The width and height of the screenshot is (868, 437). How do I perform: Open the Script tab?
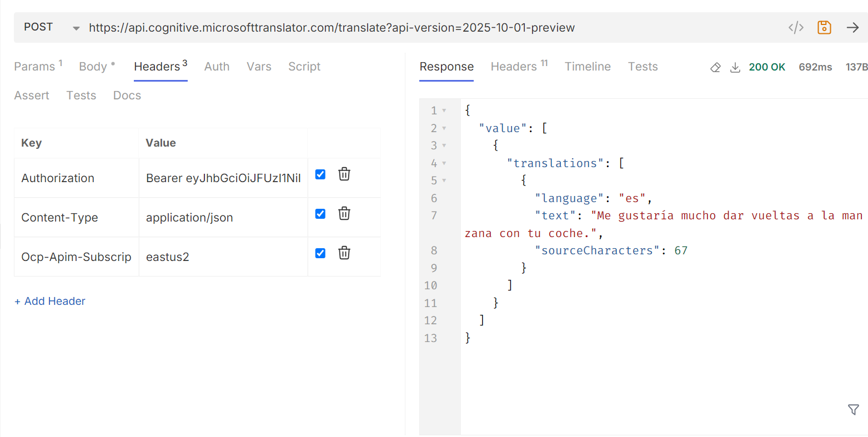(304, 67)
